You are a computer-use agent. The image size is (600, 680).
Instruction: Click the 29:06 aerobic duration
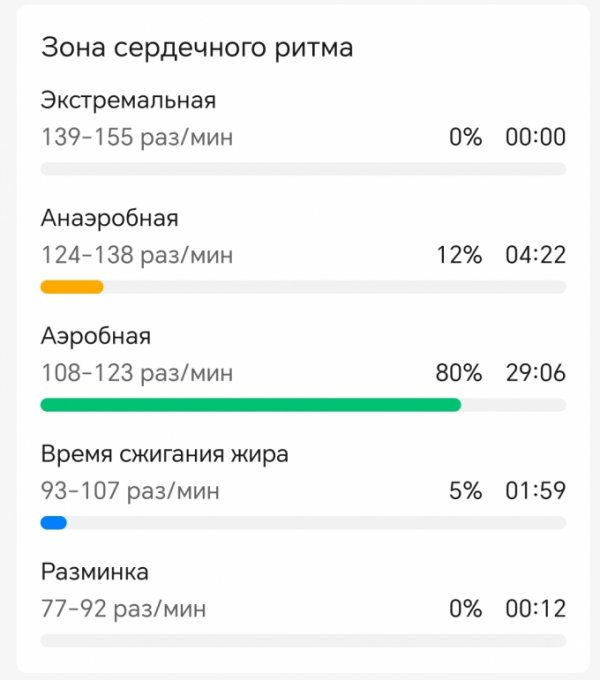tap(536, 373)
